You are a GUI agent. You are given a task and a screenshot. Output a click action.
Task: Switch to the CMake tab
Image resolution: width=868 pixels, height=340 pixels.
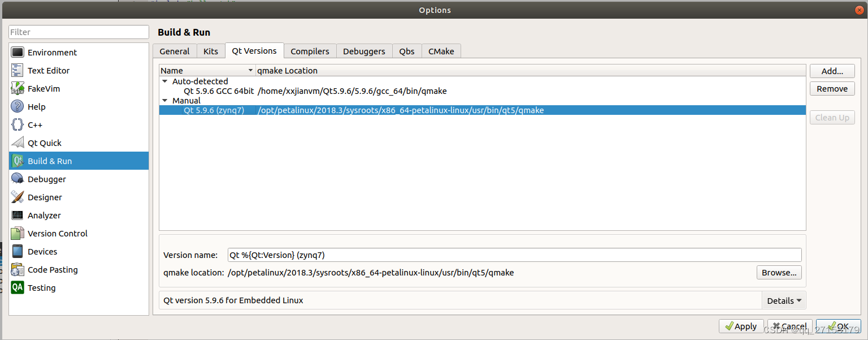point(441,51)
